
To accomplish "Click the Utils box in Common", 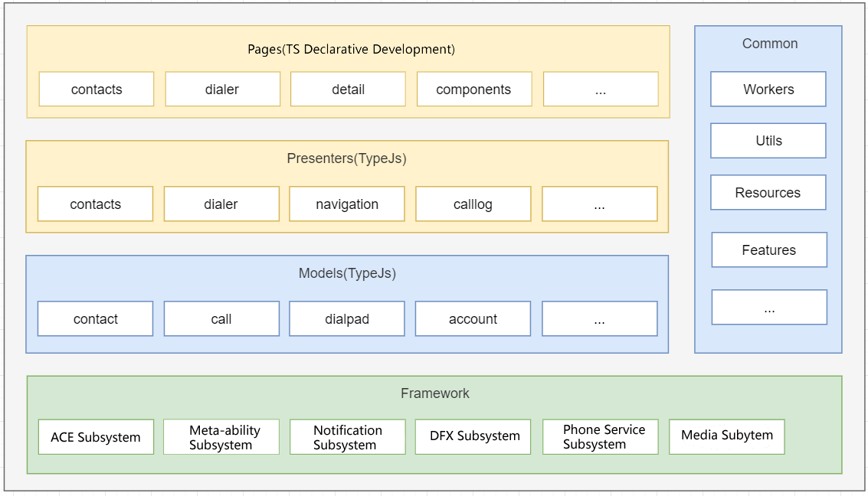I will click(x=768, y=141).
